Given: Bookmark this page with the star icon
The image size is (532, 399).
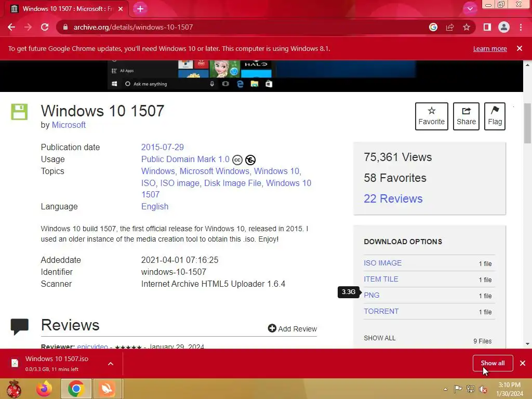Looking at the screenshot, I should [x=467, y=27].
